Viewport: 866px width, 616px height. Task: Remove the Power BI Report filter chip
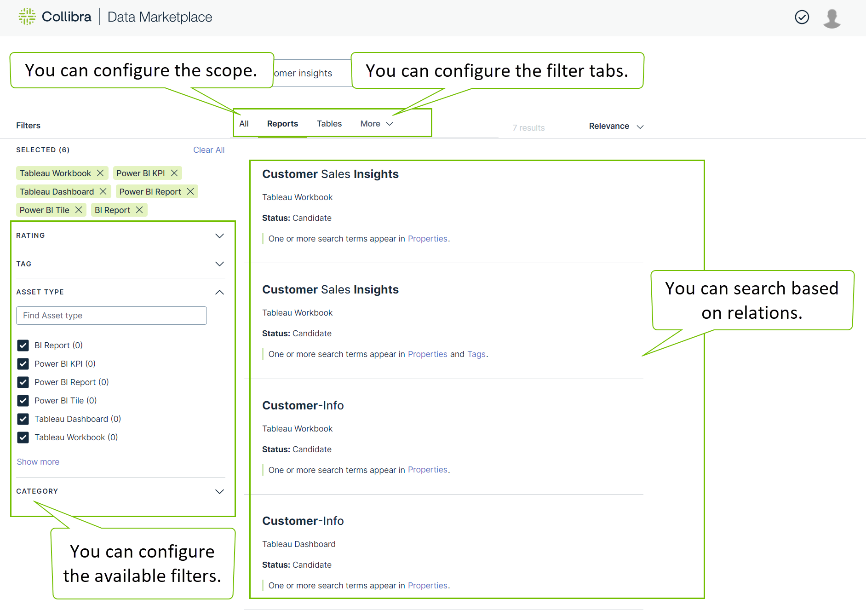(190, 191)
